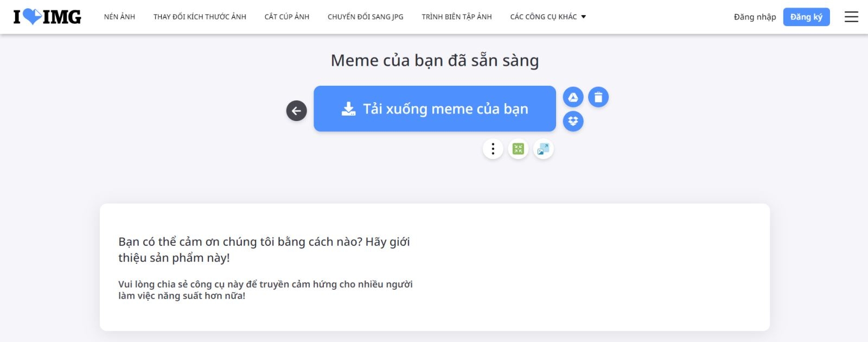Image resolution: width=868 pixels, height=342 pixels.
Task: Continue to resize image tool icon
Action: [x=543, y=149]
